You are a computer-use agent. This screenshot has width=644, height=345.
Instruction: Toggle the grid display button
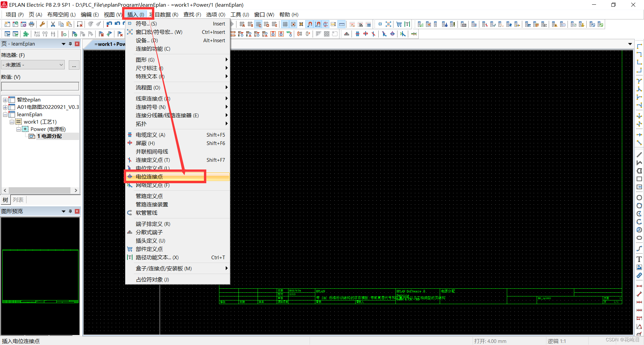pos(285,24)
